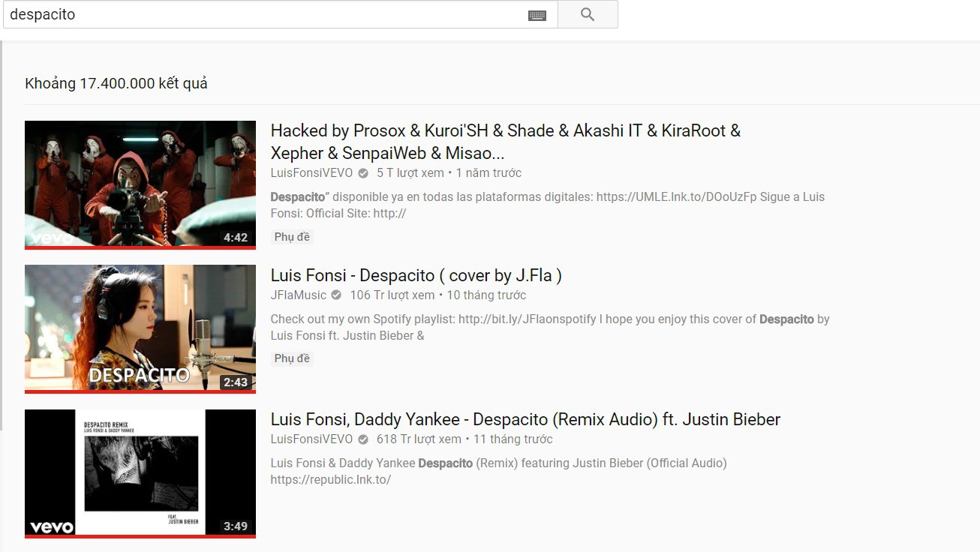Viewport: 980px width, 552px height.
Task: Click the republic.lnk.to link in the description
Action: 330,479
